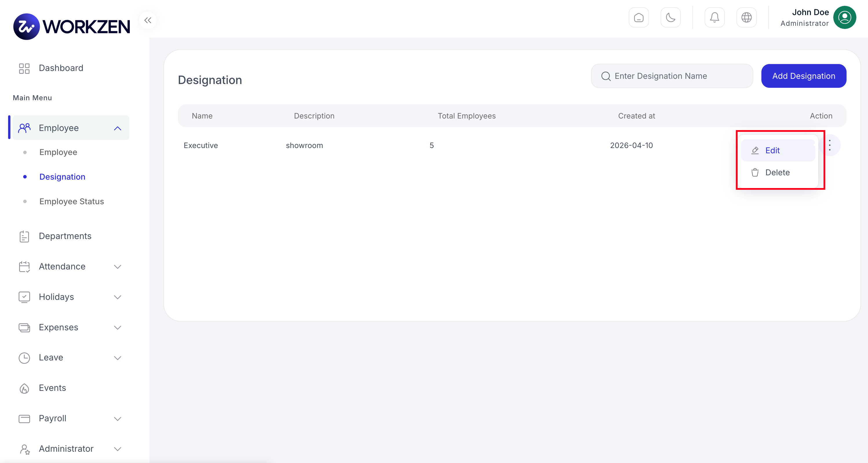The image size is (868, 463).
Task: Expand the Attendance menu chevron
Action: coord(118,267)
